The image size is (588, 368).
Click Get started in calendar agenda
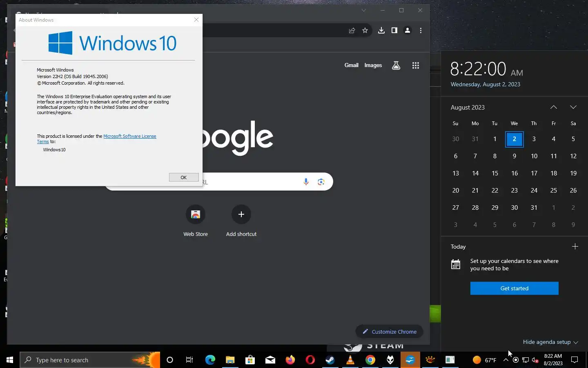pyautogui.click(x=514, y=288)
